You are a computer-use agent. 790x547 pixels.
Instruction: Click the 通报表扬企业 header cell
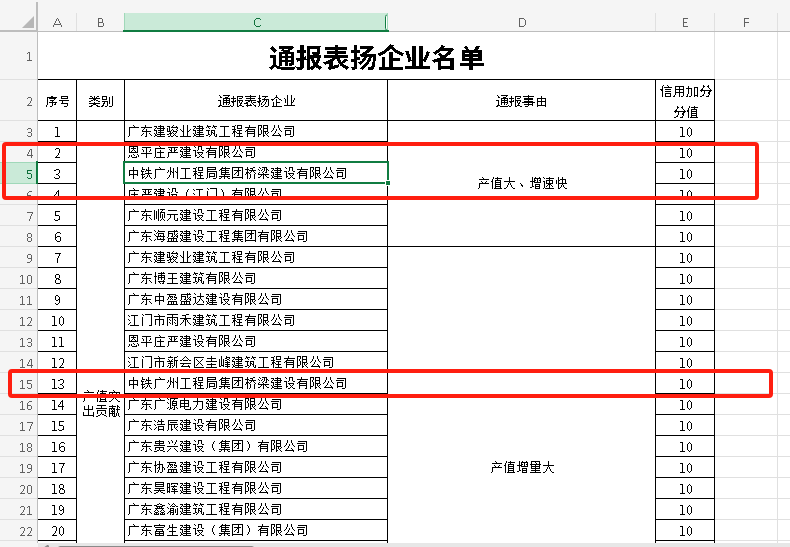coord(256,101)
